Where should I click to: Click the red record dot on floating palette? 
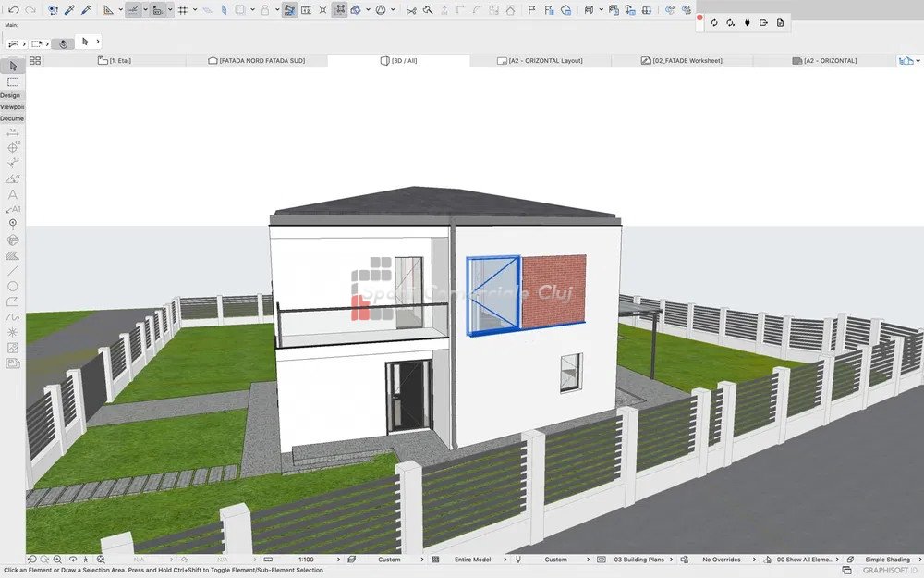[699, 18]
